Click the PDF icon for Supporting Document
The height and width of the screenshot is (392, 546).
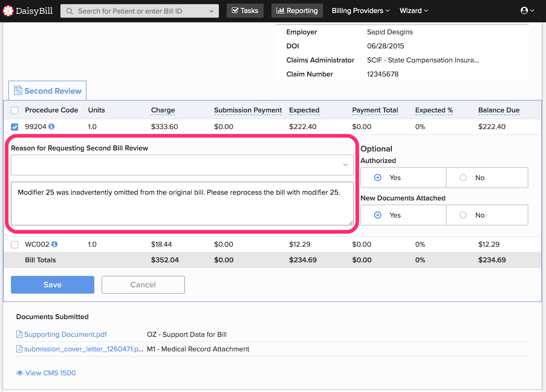pyautogui.click(x=19, y=334)
